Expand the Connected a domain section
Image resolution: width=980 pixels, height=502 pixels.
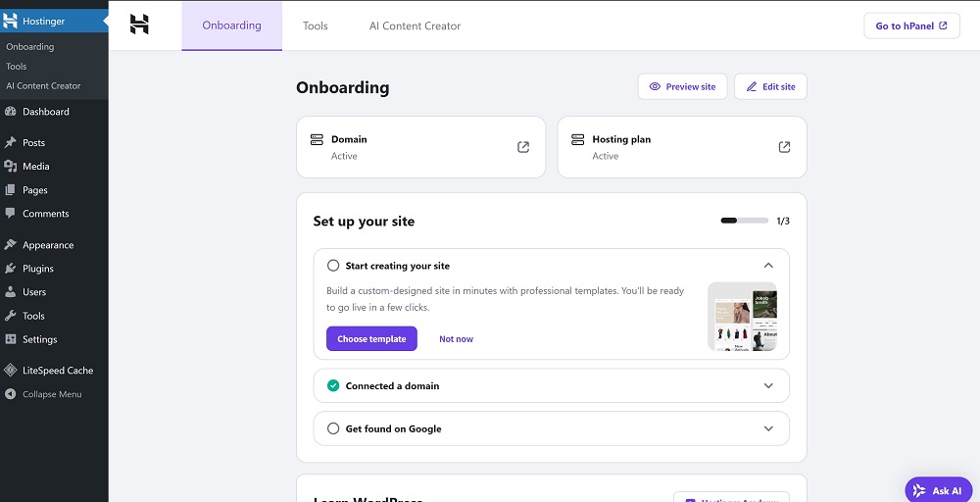[x=768, y=385]
